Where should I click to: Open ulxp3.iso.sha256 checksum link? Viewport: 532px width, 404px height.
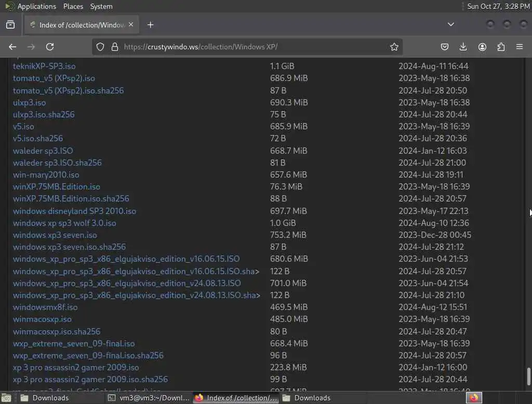pos(44,115)
